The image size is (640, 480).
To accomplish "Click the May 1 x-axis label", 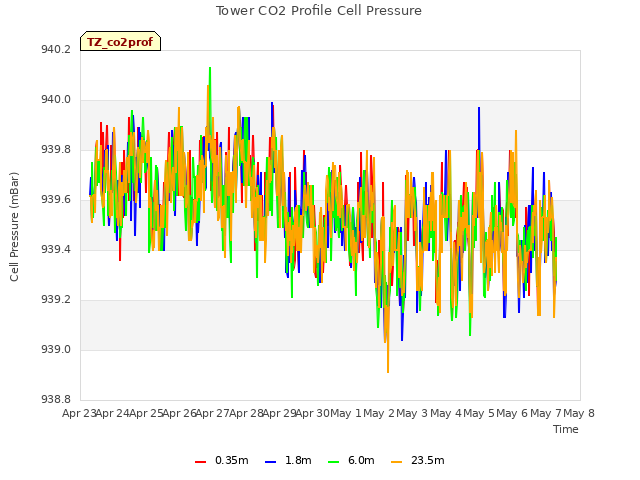I will click(346, 413).
